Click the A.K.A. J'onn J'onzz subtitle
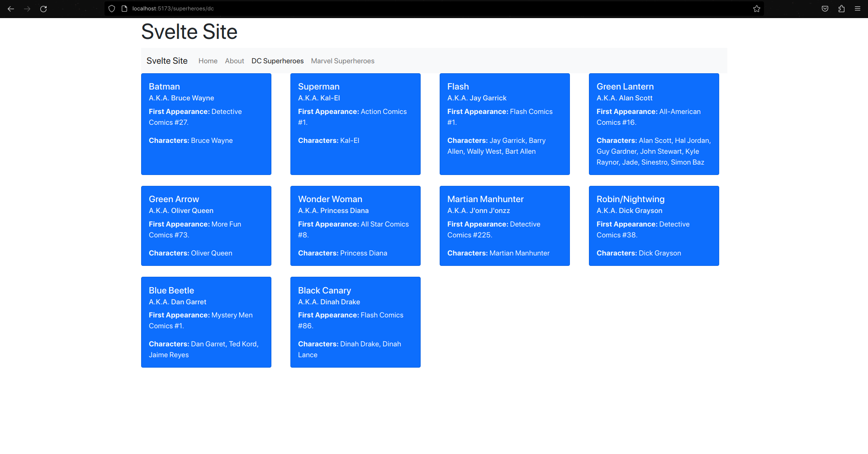Screen dimensions: 868x454 coord(479,210)
